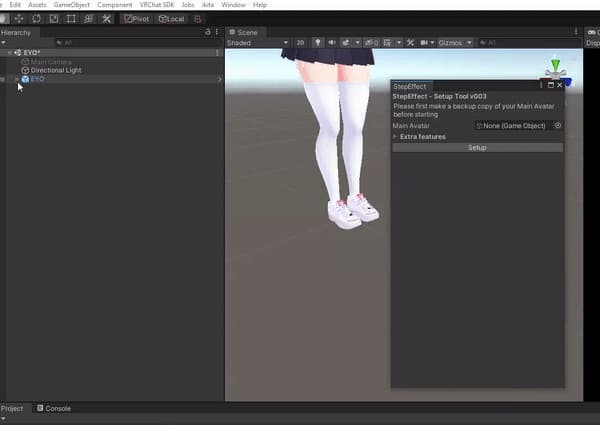
Task: Click the Setup button
Action: (477, 147)
